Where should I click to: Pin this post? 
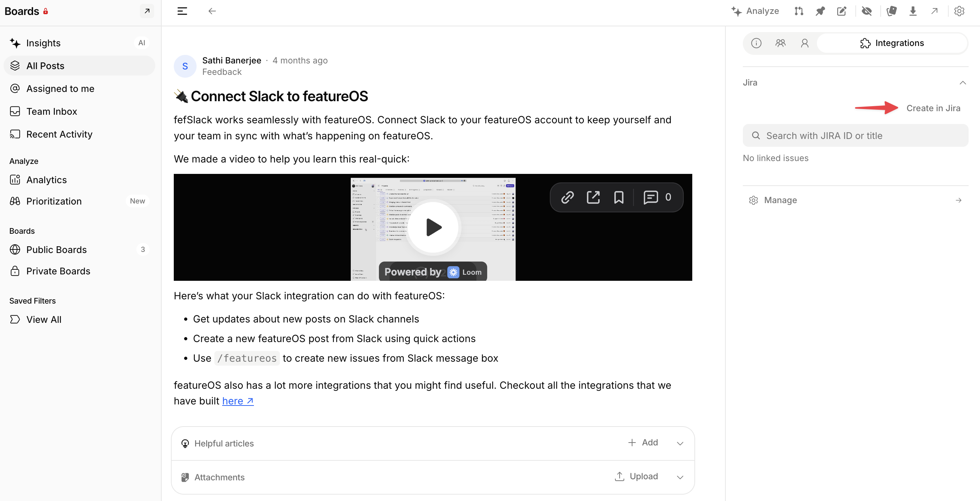coord(820,11)
